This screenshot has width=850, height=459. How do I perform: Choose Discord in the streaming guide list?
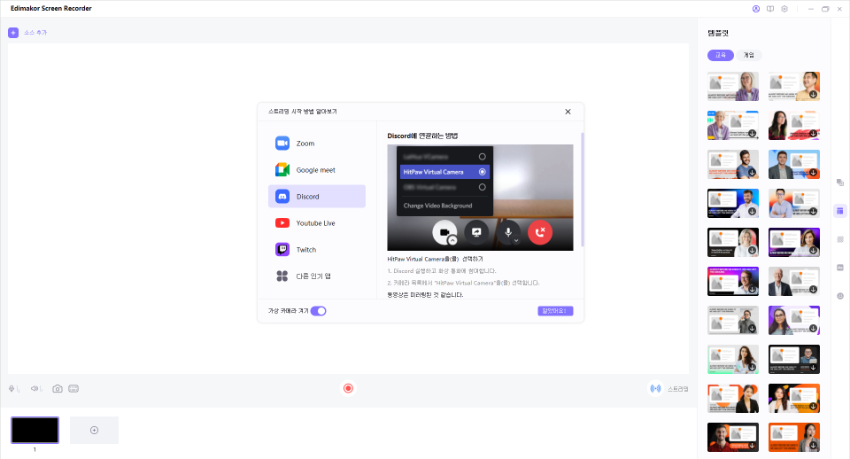(x=317, y=196)
